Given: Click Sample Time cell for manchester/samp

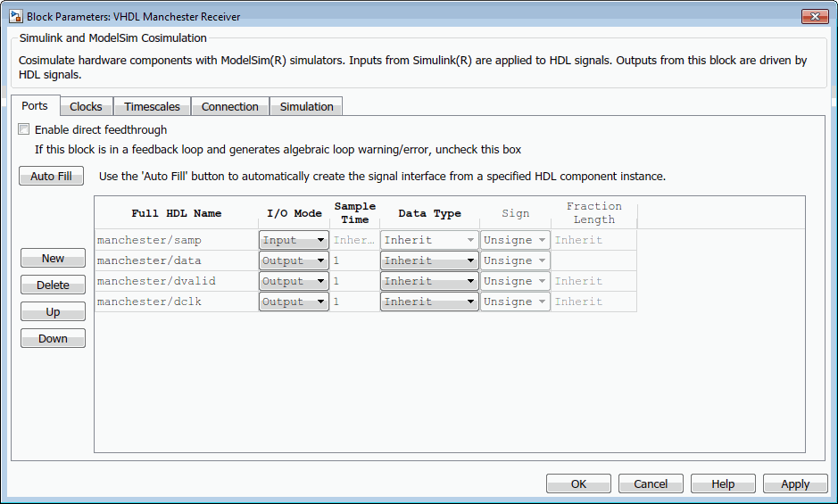Looking at the screenshot, I should click(355, 240).
